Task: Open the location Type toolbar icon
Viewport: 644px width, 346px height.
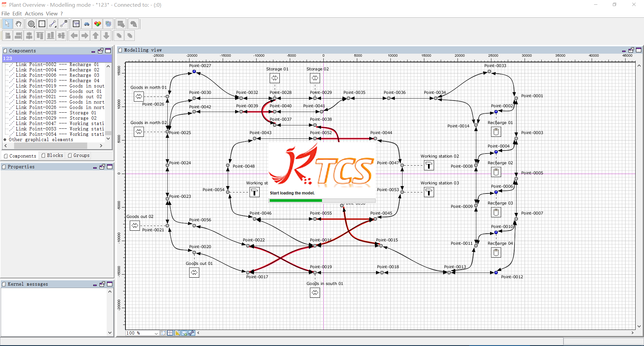Action: 76,24
